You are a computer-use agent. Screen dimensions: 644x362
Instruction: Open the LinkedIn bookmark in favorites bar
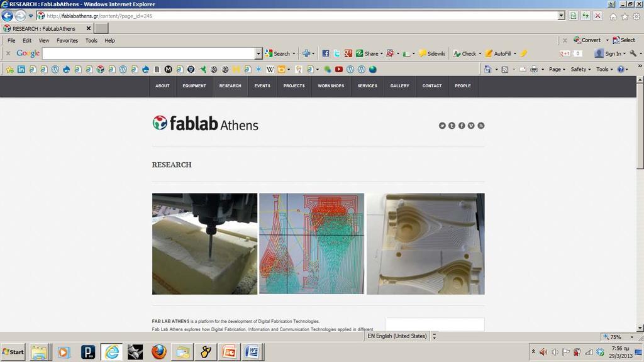(x=21, y=69)
